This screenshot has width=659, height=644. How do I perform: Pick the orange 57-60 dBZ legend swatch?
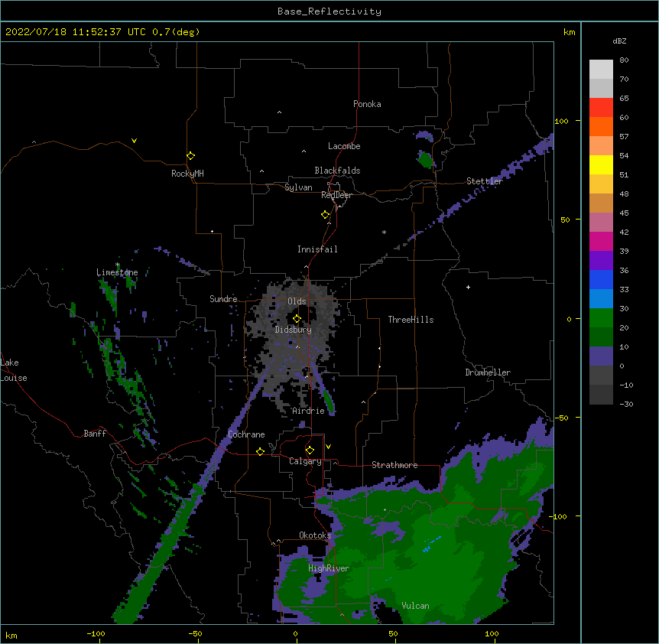click(601, 126)
